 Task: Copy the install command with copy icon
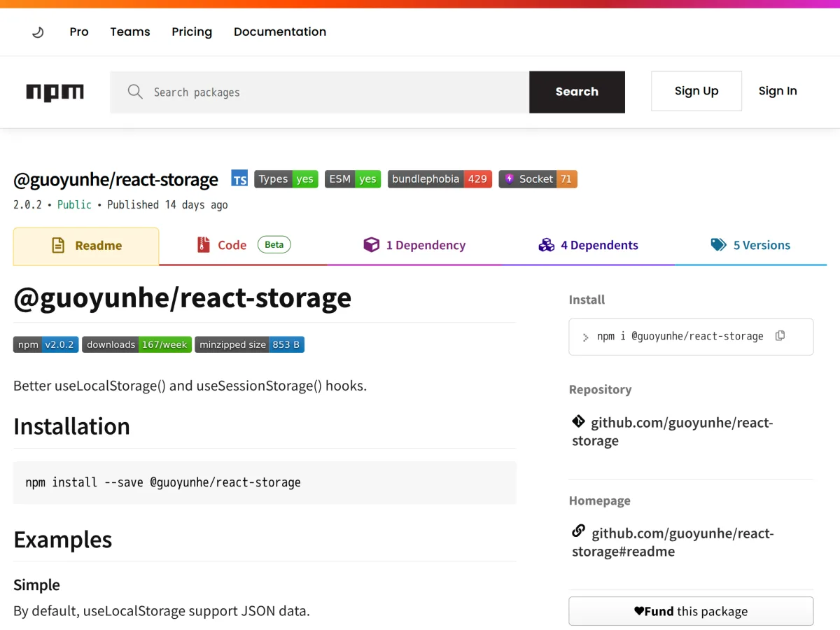click(x=780, y=336)
